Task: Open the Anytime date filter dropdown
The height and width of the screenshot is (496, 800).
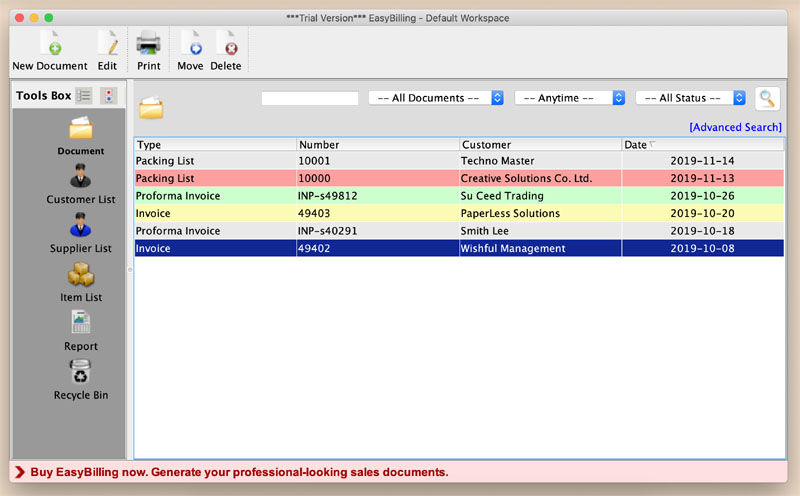Action: point(570,98)
